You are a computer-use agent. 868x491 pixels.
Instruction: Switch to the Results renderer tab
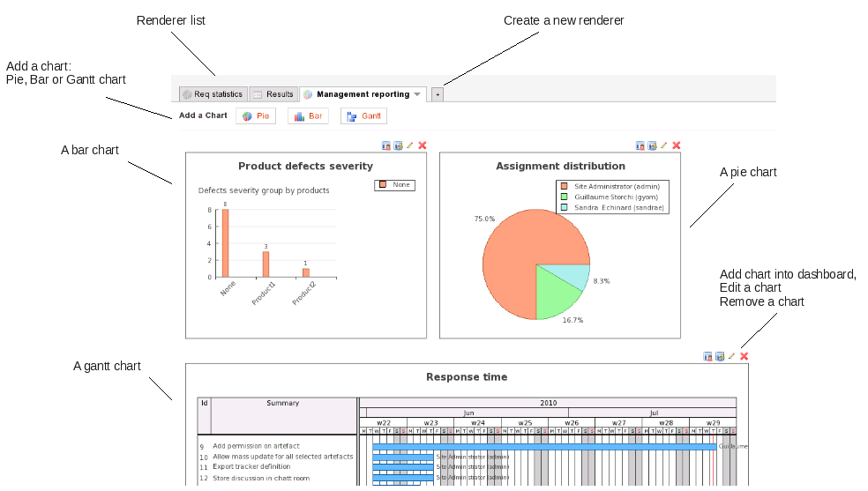273,94
